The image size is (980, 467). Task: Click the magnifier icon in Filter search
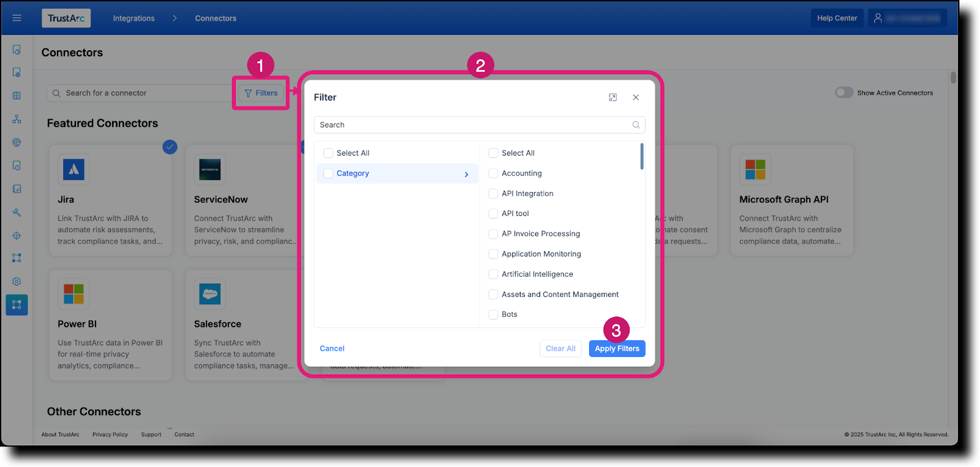click(x=636, y=125)
